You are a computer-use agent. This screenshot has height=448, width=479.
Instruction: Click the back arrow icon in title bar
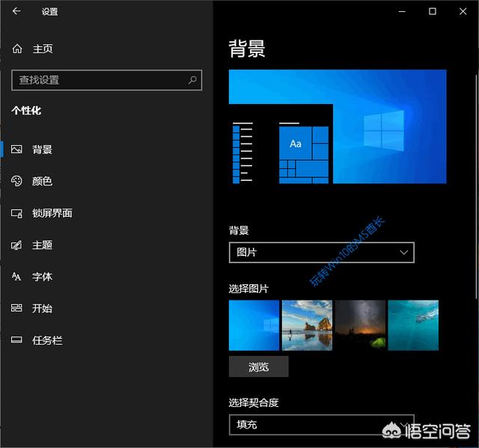click(x=17, y=11)
